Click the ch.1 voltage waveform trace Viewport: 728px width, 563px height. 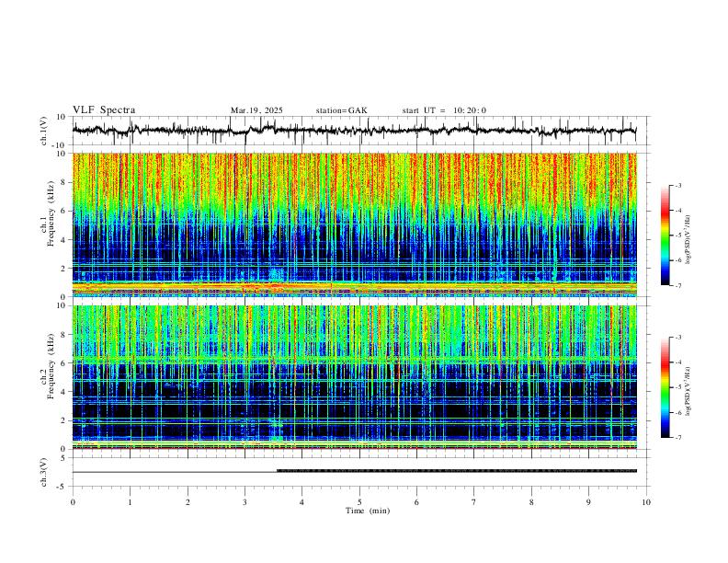click(x=354, y=131)
